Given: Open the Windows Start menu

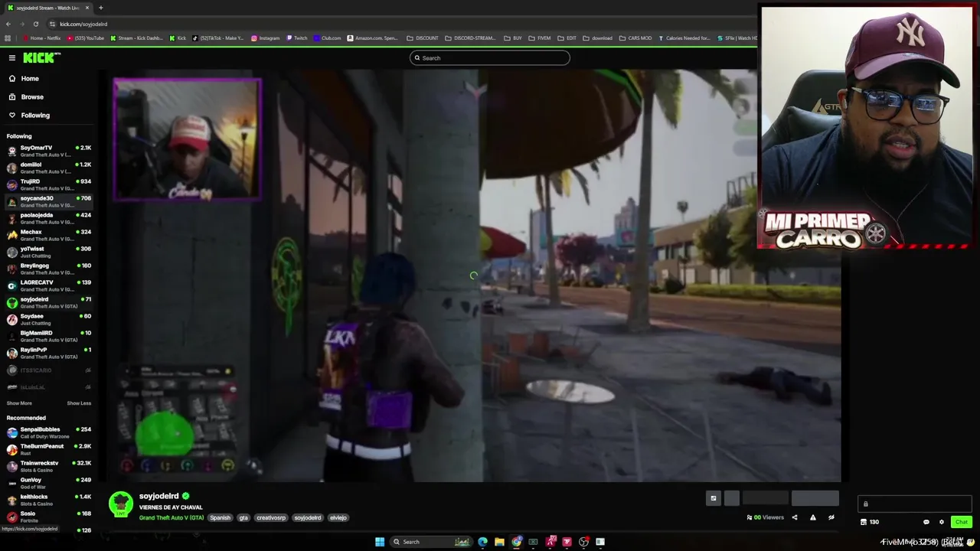Looking at the screenshot, I should pos(380,542).
